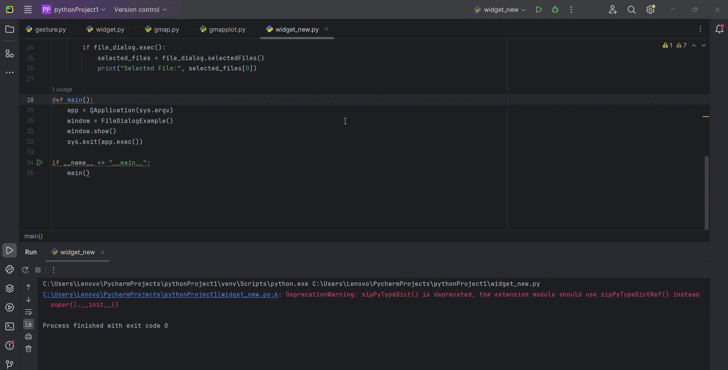728x370 pixels.
Task: Open the Structure tool window icon
Action: 9,54
